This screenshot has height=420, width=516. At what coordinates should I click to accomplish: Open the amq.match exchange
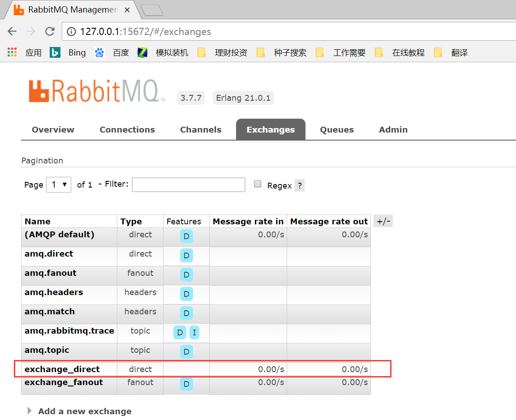click(x=49, y=312)
